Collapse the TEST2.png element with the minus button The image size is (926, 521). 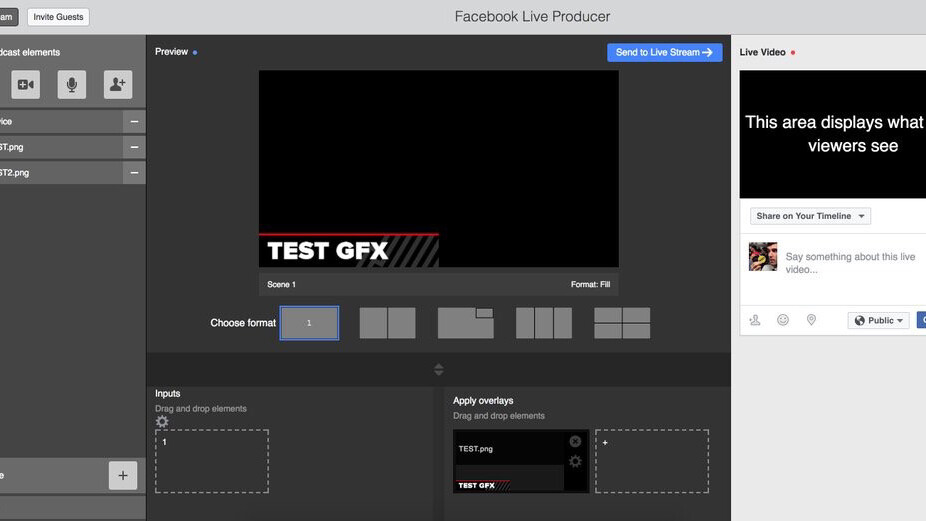pyautogui.click(x=134, y=173)
